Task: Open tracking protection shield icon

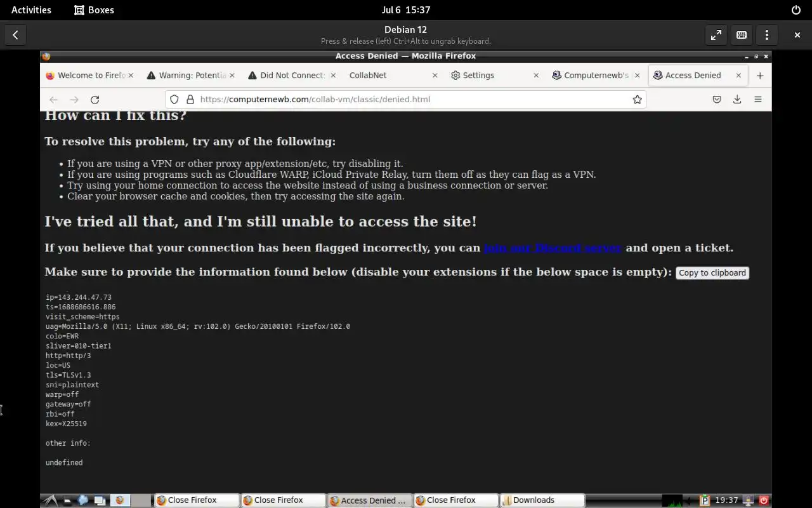Action: (174, 100)
